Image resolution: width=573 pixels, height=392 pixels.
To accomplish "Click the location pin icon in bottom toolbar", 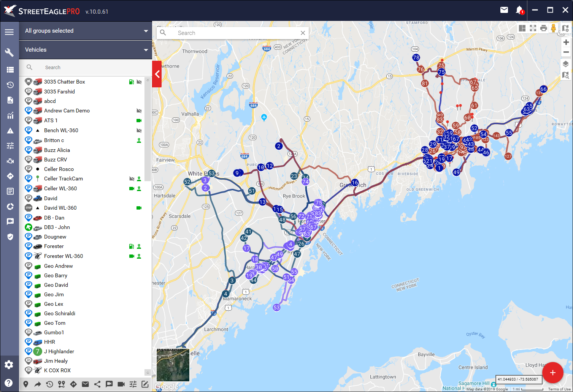I will (x=25, y=384).
